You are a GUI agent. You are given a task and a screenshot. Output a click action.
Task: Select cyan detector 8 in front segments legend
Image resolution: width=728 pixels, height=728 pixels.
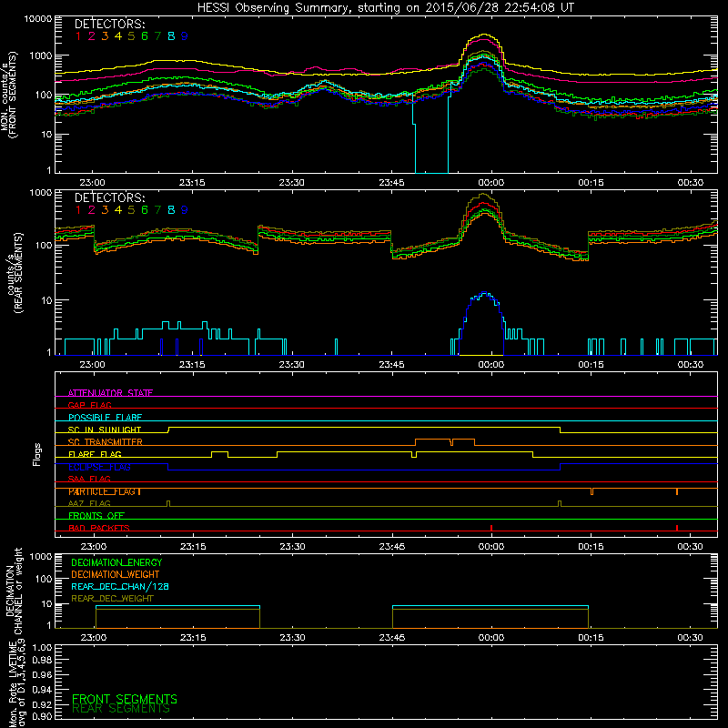pyautogui.click(x=171, y=36)
